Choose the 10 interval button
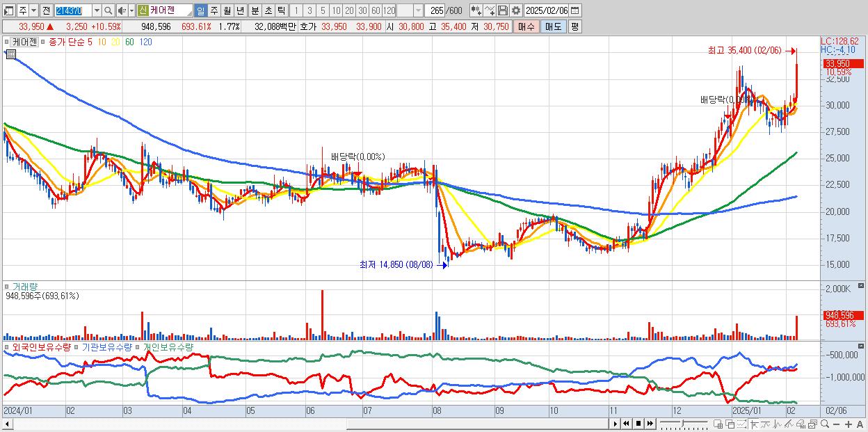The height and width of the screenshot is (432, 868). pyautogui.click(x=336, y=10)
